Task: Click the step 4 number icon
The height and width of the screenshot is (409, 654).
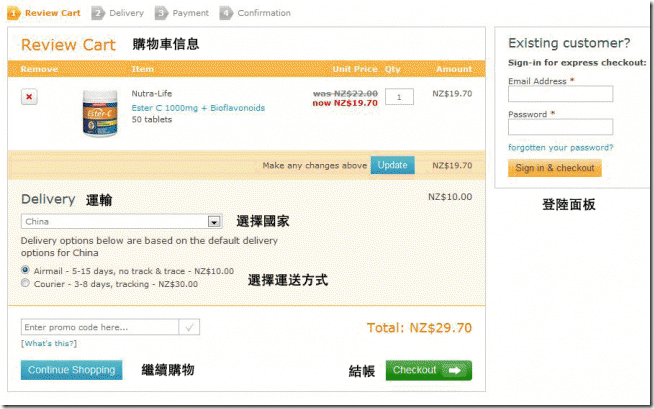Action: (x=226, y=13)
